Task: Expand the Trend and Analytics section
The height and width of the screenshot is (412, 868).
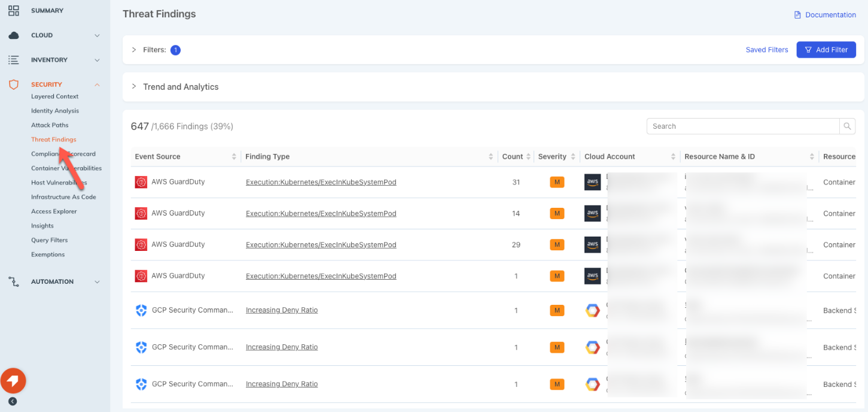Action: (x=134, y=87)
